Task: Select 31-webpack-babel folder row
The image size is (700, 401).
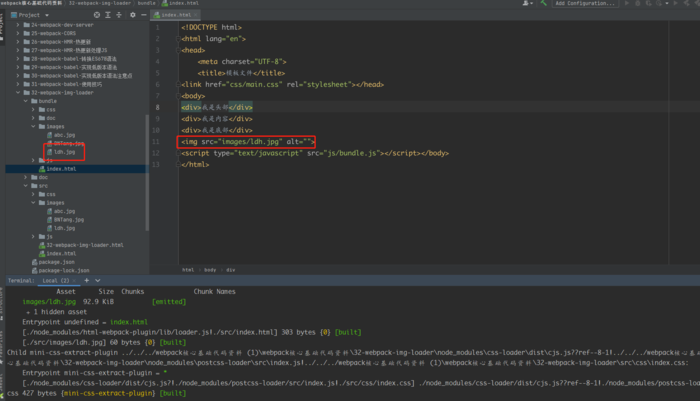Action: click(x=62, y=84)
